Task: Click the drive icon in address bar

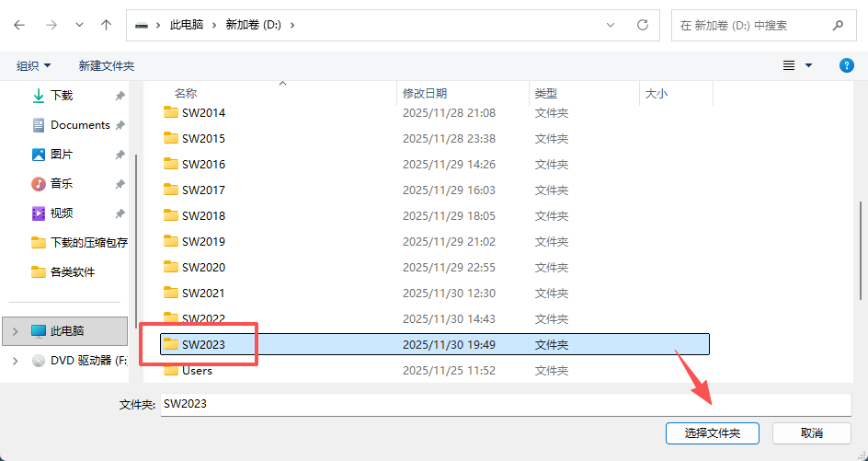Action: 142,25
